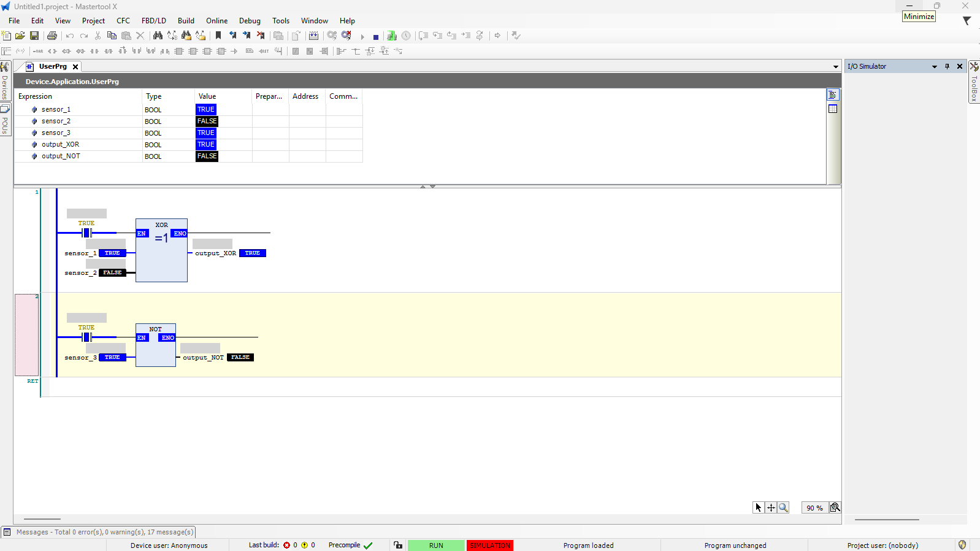Open I/O Simulator panel dropdown arrow
980x551 pixels.
(x=935, y=66)
